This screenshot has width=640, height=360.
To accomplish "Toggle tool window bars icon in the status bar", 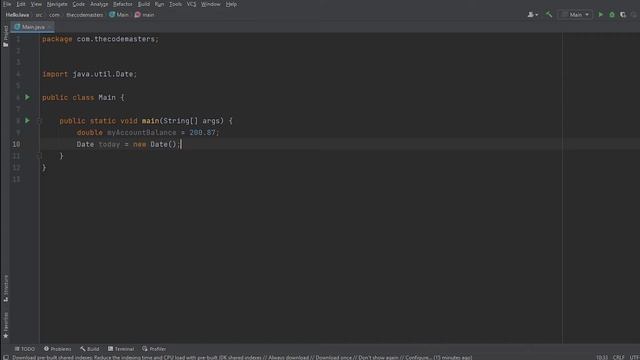I will 6,358.
